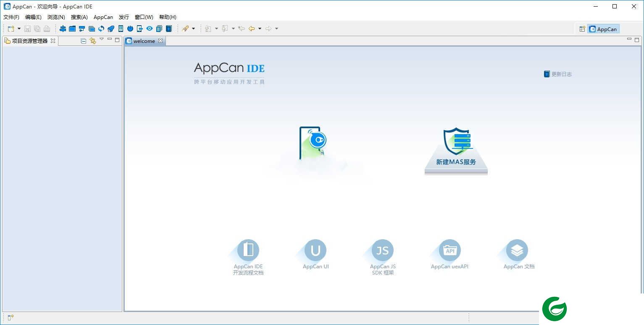Click the rocket toolbar icon

[x=111, y=29]
